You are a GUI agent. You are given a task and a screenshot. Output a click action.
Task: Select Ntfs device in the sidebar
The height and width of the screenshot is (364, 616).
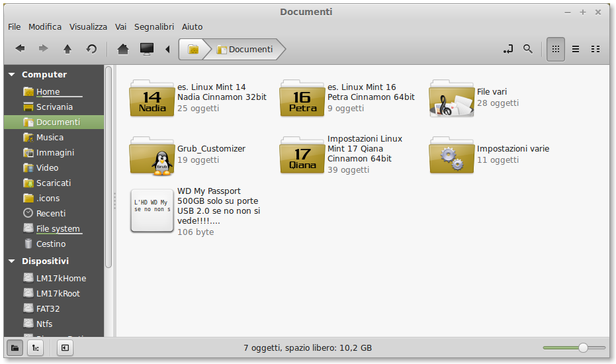pos(54,324)
